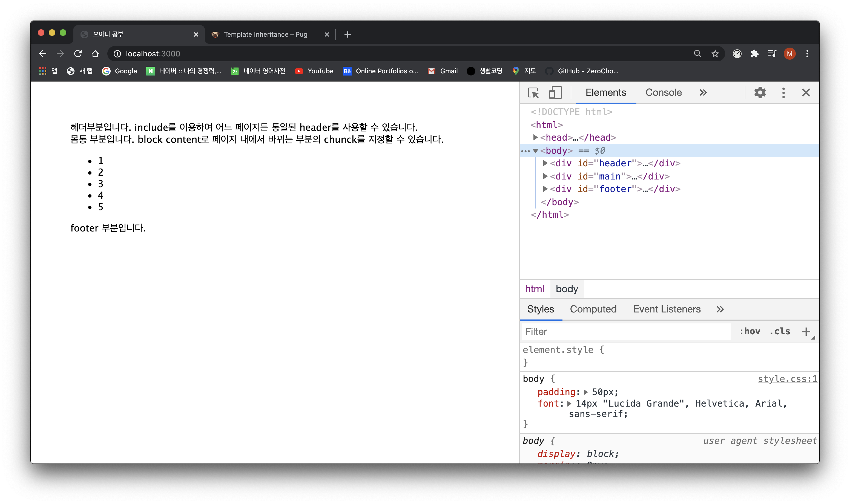Expand the head element node

coord(536,138)
